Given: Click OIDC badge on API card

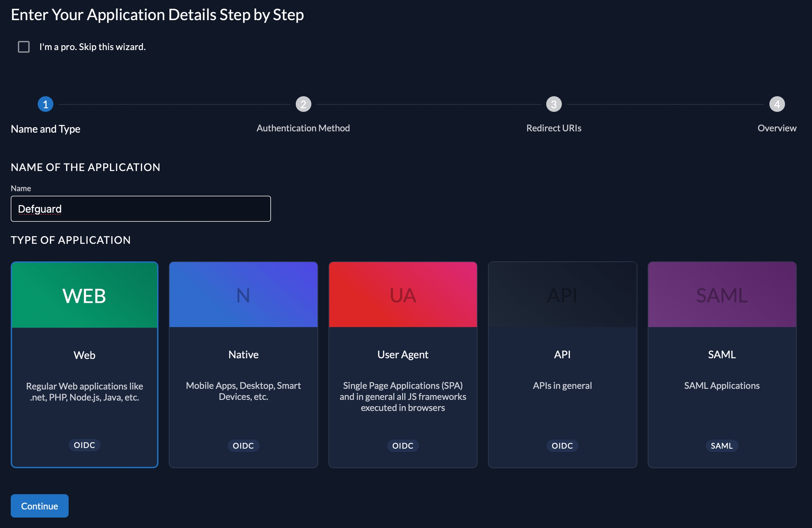Looking at the screenshot, I should point(562,446).
